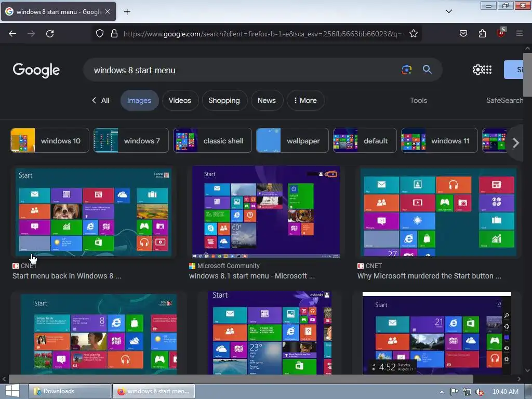Filter by the wallpaper chip
The height and width of the screenshot is (399, 532).
pos(292,140)
